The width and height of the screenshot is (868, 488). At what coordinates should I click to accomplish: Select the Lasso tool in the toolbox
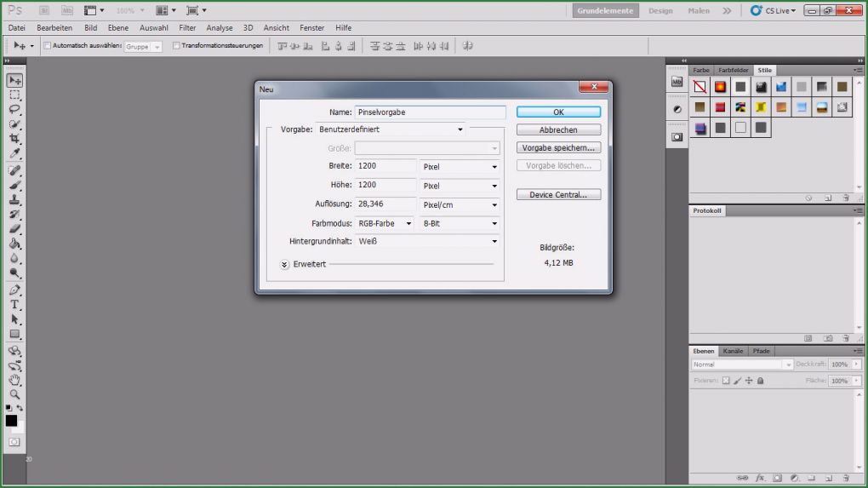click(x=14, y=109)
